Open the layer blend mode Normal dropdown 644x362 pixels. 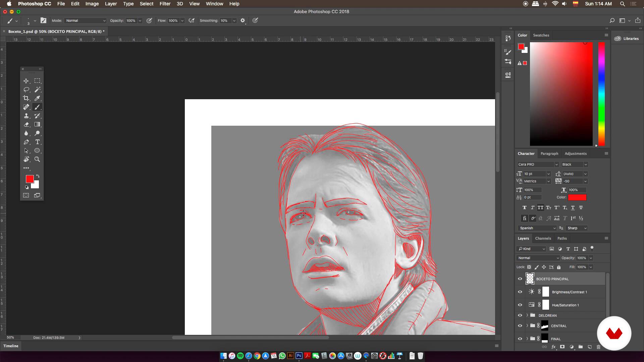(538, 258)
